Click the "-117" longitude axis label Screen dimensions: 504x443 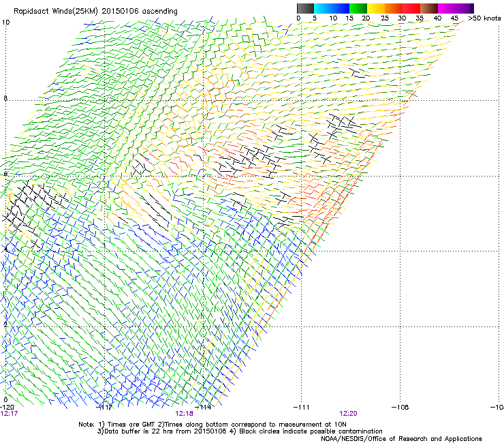[x=104, y=408]
